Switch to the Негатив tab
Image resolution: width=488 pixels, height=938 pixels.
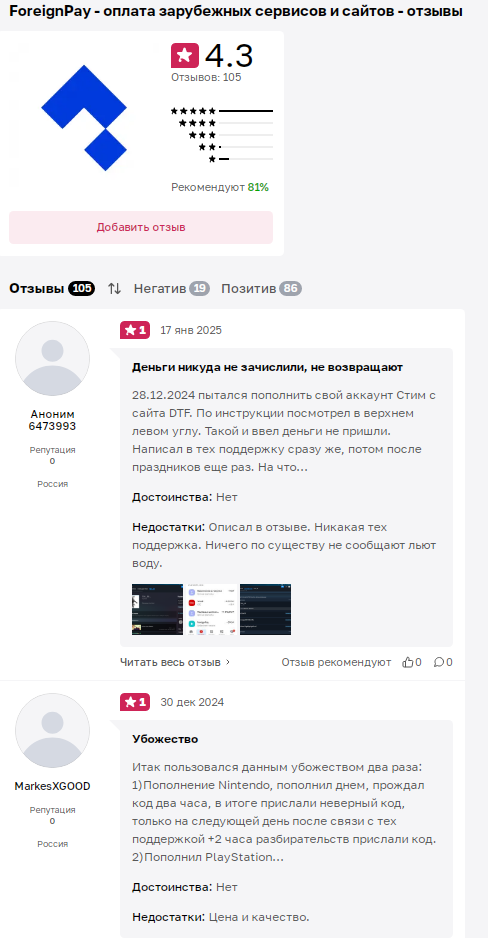click(172, 289)
